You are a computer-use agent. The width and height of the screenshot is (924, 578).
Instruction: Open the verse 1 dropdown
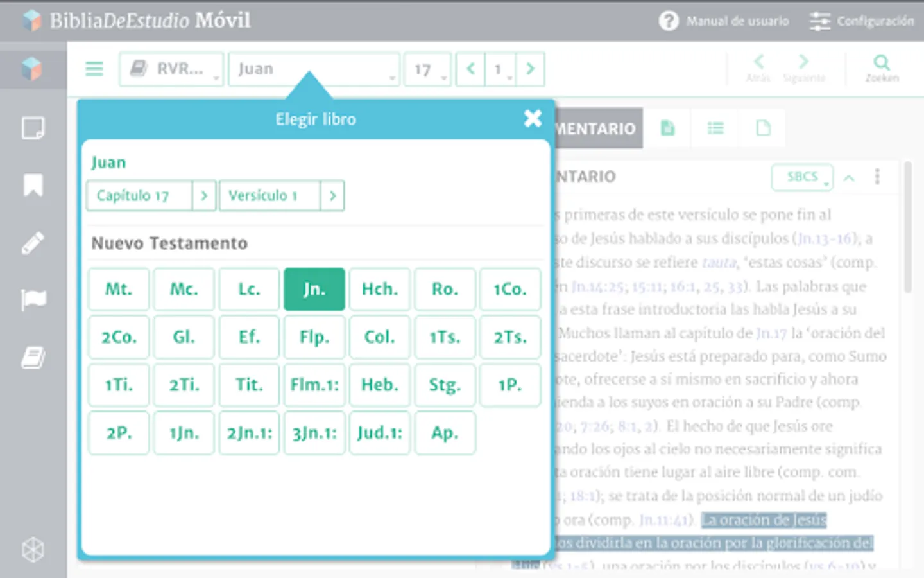click(x=501, y=69)
